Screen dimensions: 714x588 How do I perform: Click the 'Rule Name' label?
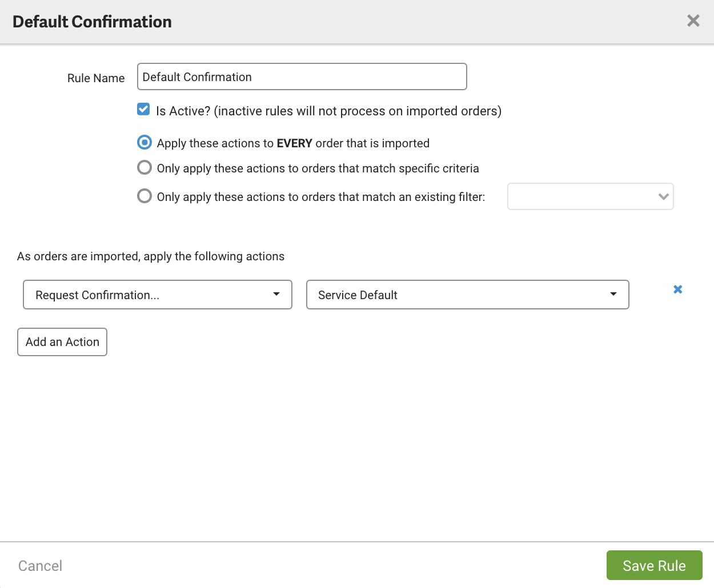pos(96,78)
